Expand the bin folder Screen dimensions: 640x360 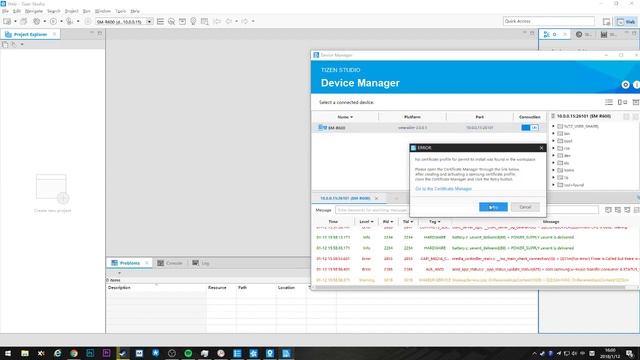tap(553, 133)
